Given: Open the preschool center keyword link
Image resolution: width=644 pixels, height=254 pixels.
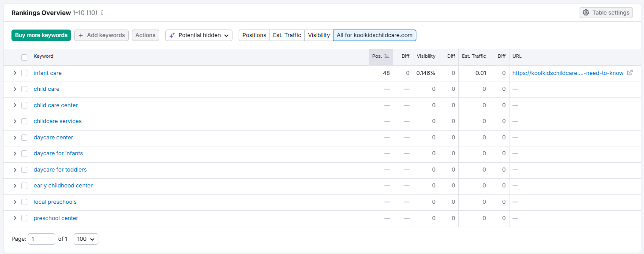Looking at the screenshot, I should click(56, 218).
